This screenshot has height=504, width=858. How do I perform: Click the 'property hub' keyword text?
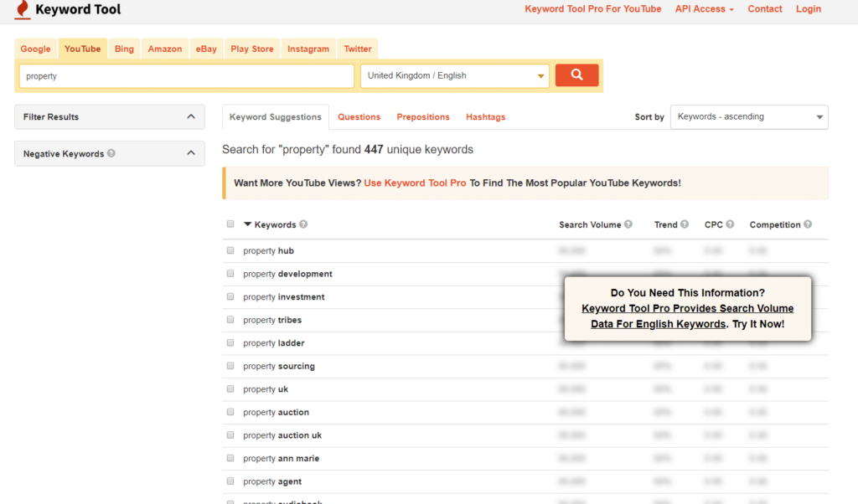268,251
